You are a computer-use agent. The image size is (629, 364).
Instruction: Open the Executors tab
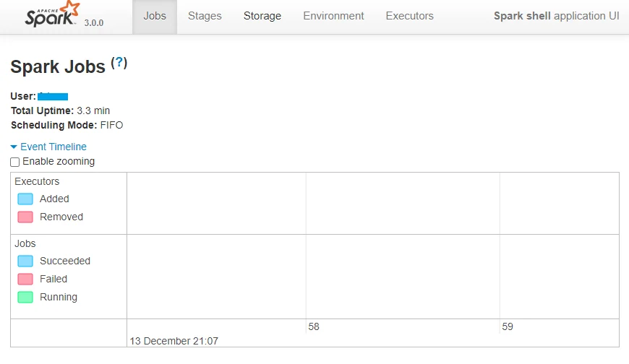point(410,16)
